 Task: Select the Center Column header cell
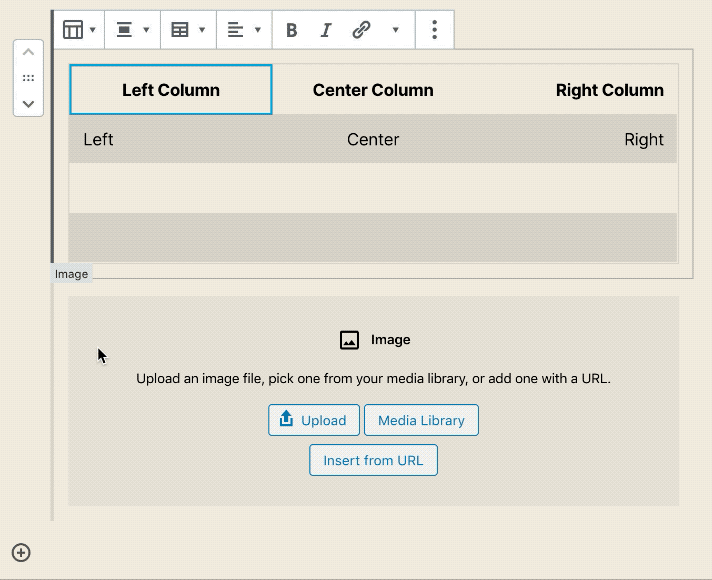(x=373, y=90)
